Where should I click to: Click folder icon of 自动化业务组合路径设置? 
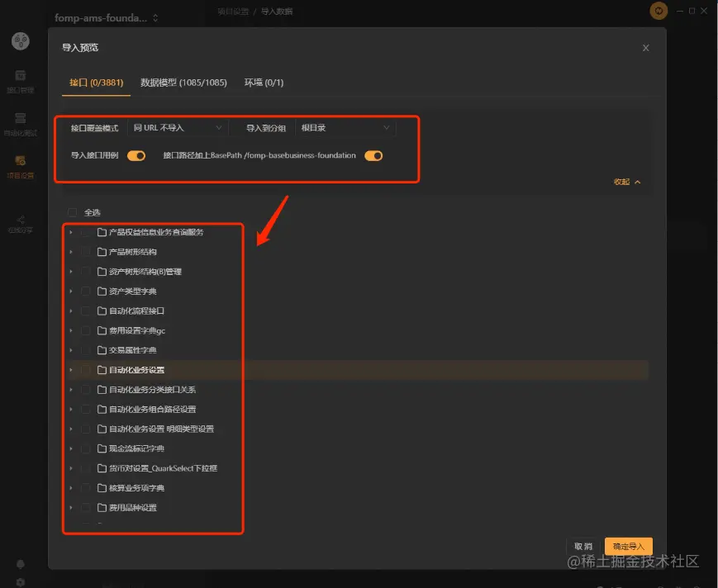coord(102,409)
